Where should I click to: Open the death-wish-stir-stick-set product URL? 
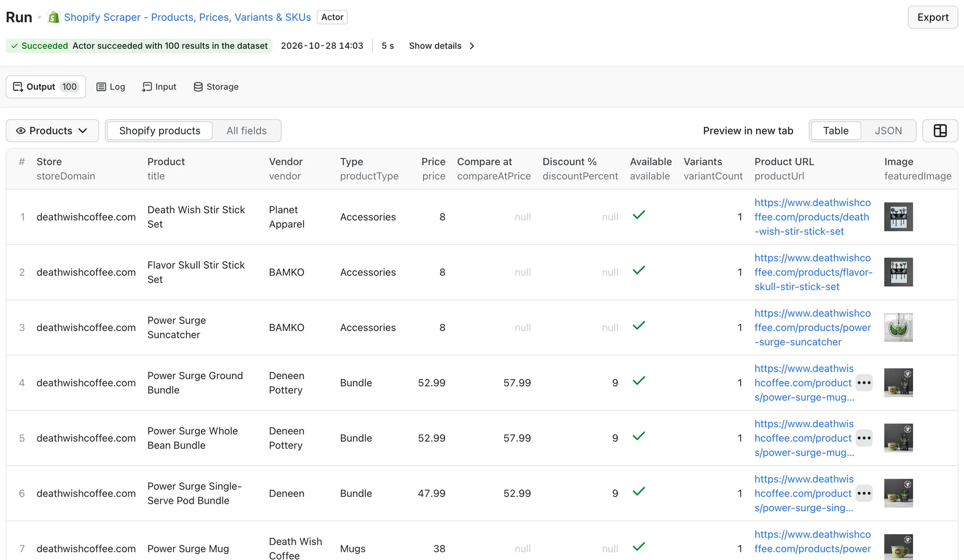(812, 217)
